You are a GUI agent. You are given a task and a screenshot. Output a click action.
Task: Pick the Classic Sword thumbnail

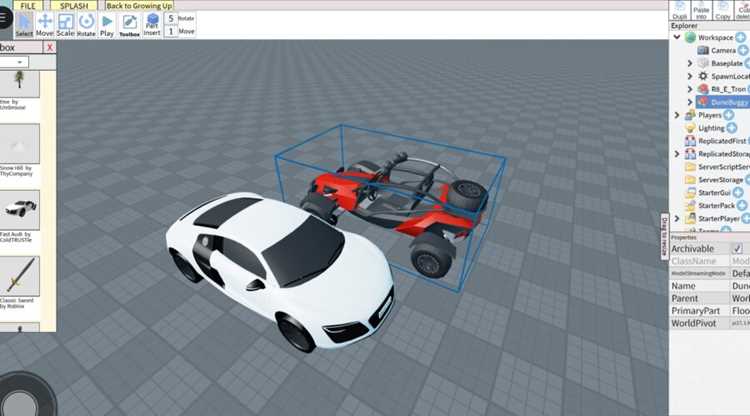(x=19, y=276)
